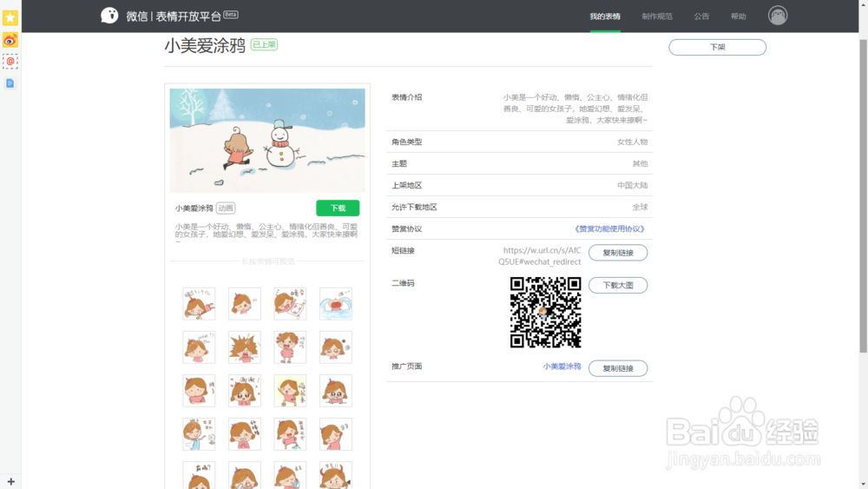Select first sticker in second row
This screenshot has height=489, width=868.
click(x=199, y=347)
